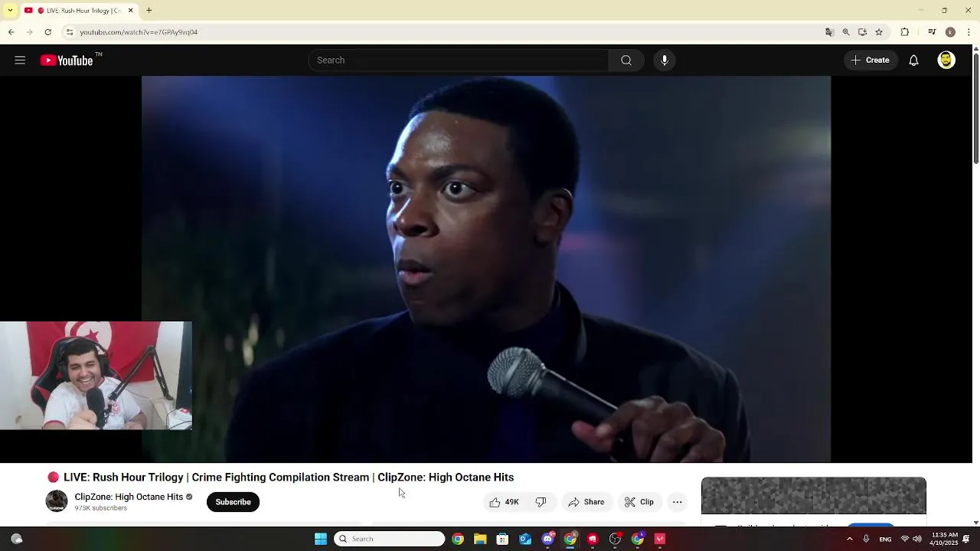Open Chrome's three-dot menu

969,32
